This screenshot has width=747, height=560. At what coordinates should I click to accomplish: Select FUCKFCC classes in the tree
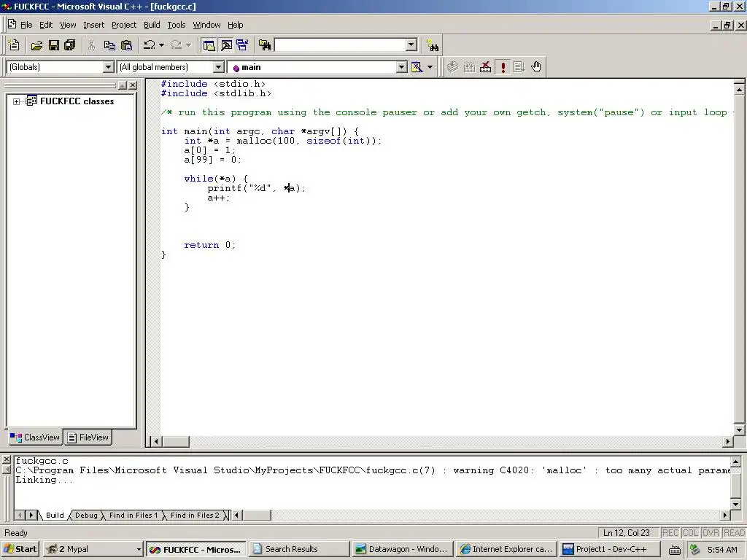pos(77,101)
